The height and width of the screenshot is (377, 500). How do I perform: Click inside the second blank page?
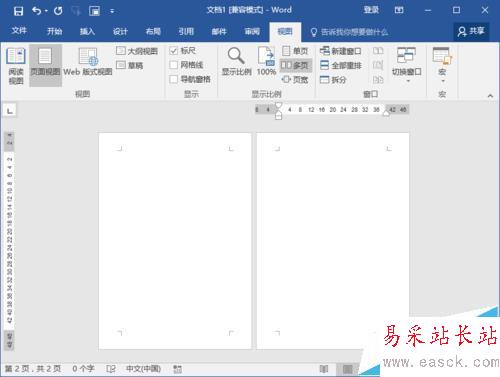coord(333,241)
